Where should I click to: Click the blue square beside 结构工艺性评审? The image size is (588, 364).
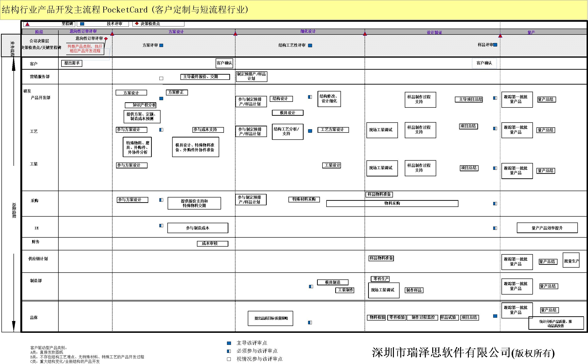pyautogui.click(x=310, y=46)
